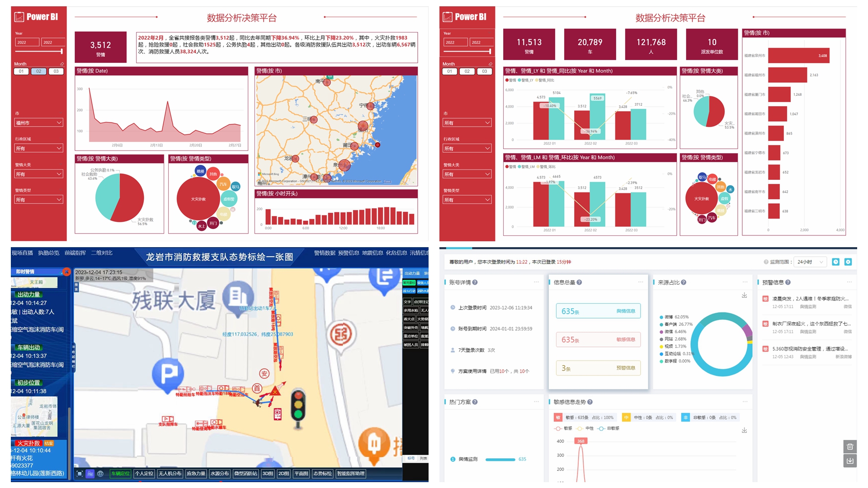Click the purple map layer icon in toolbar
Viewport: 868px width, 488px height.
coord(90,474)
